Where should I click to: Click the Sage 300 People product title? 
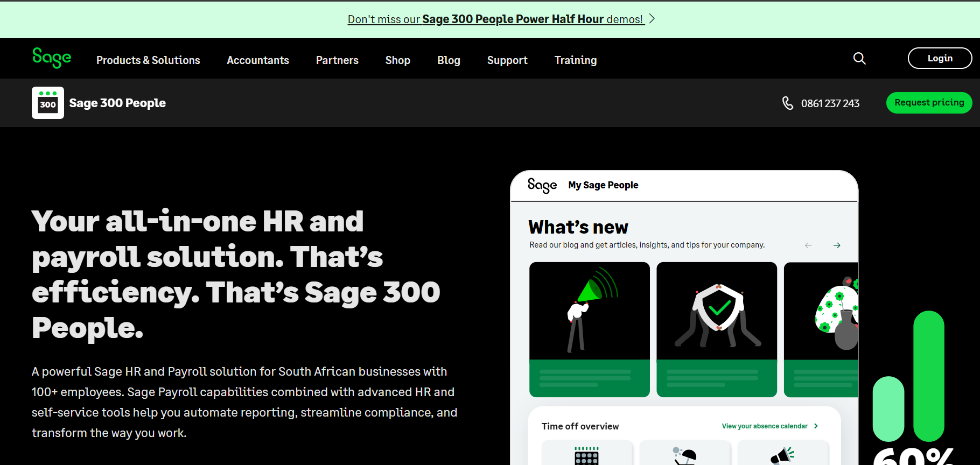(117, 103)
